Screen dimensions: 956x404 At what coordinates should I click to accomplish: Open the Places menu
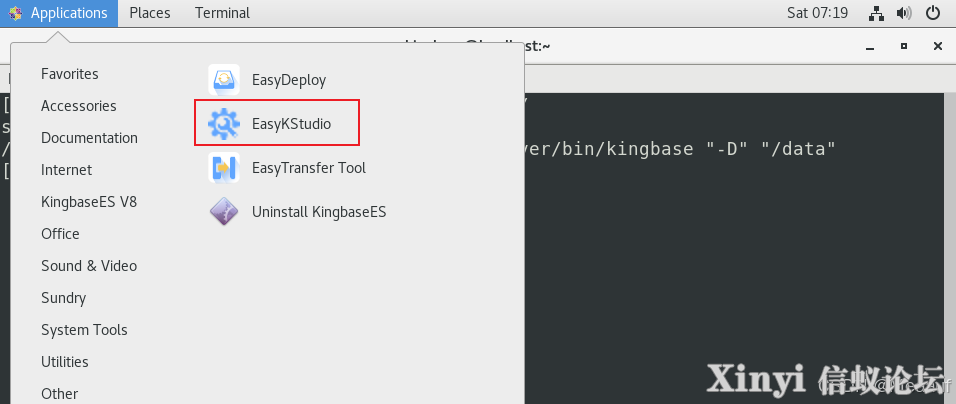pos(150,13)
